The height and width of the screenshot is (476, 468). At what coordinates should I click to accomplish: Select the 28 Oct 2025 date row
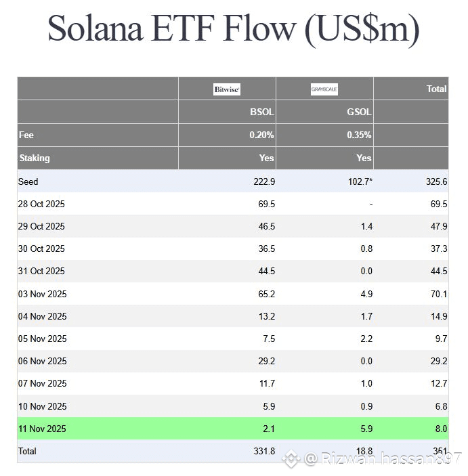41,204
